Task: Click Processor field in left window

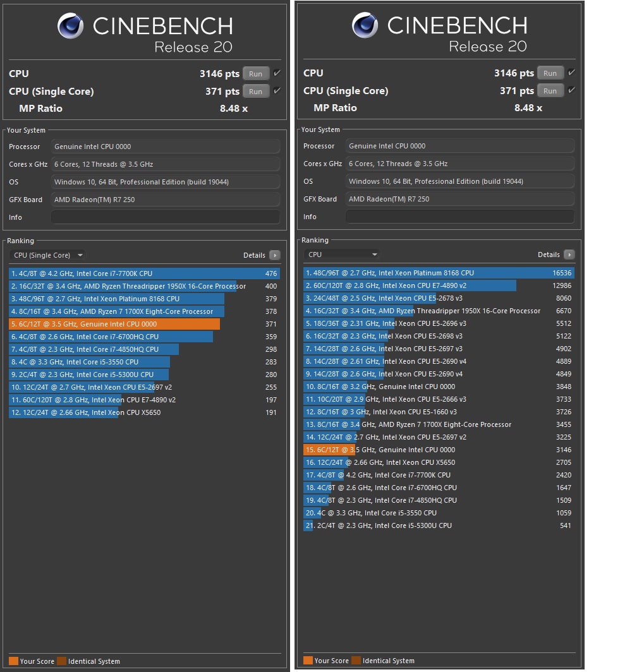Action: (x=166, y=147)
